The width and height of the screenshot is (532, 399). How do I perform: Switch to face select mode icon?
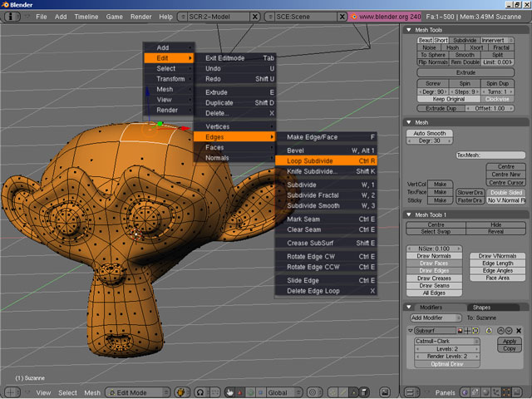(x=354, y=392)
